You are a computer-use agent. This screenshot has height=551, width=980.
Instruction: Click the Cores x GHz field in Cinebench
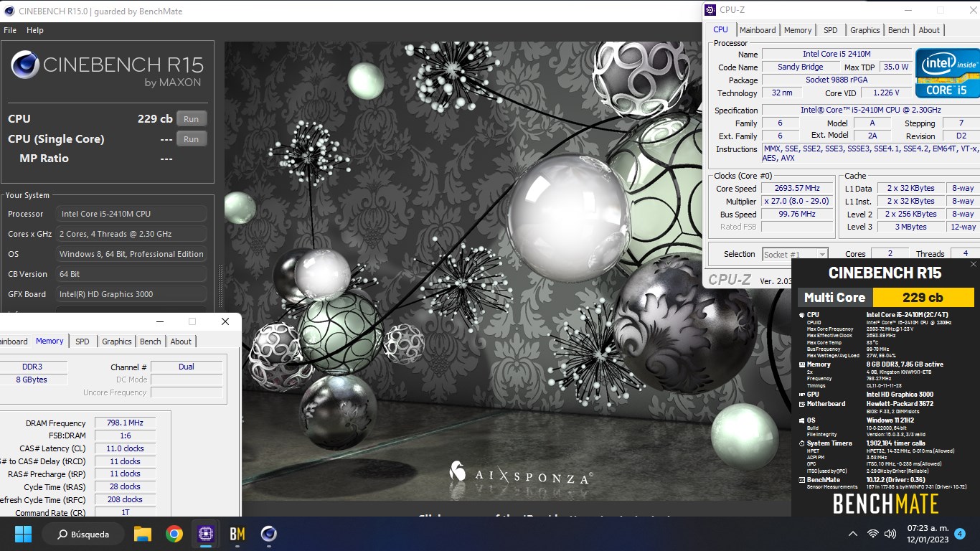pos(131,234)
